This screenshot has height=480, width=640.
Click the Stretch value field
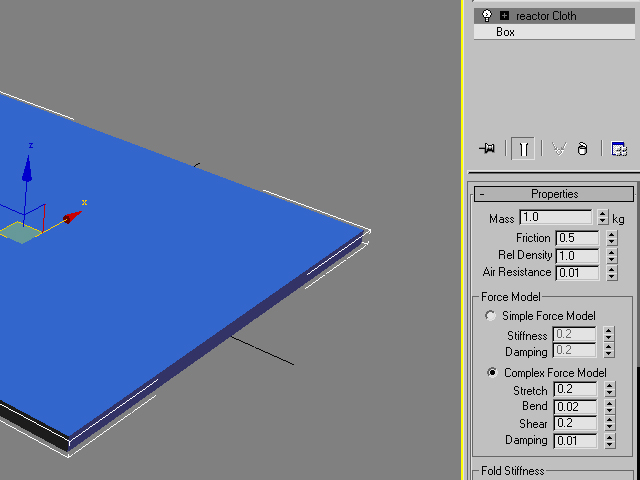tap(576, 390)
